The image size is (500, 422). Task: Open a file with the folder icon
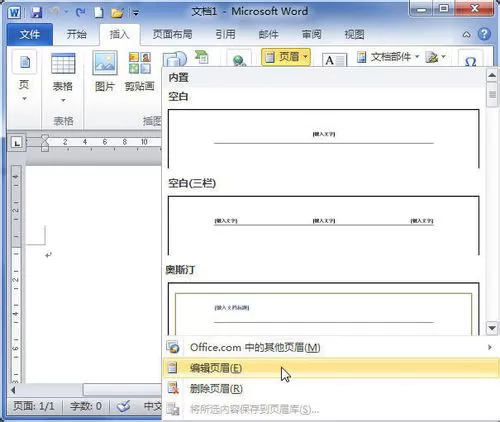pos(117,13)
